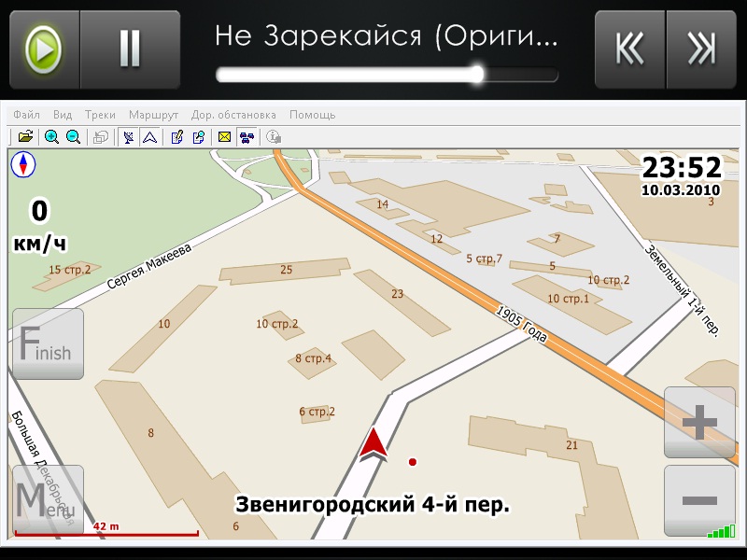Image resolution: width=747 pixels, height=560 pixels.
Task: Click the yellow envelope message icon
Action: pos(225,137)
